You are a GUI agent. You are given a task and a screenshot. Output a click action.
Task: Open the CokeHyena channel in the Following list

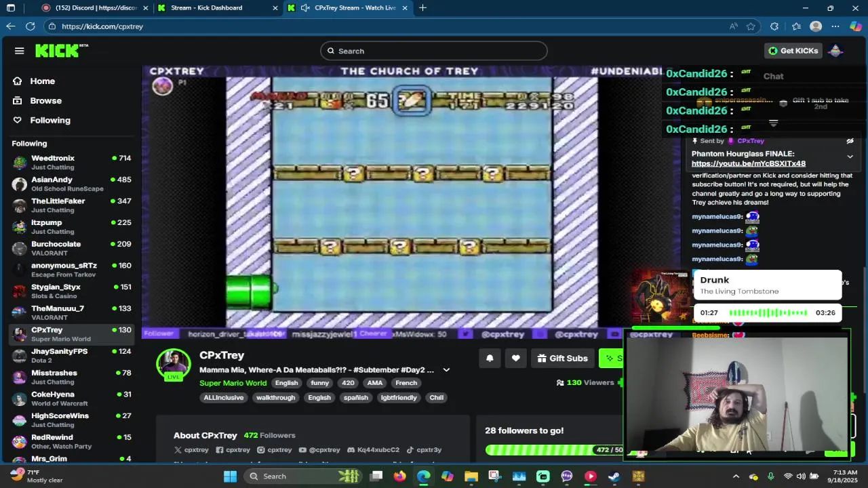pyautogui.click(x=71, y=399)
